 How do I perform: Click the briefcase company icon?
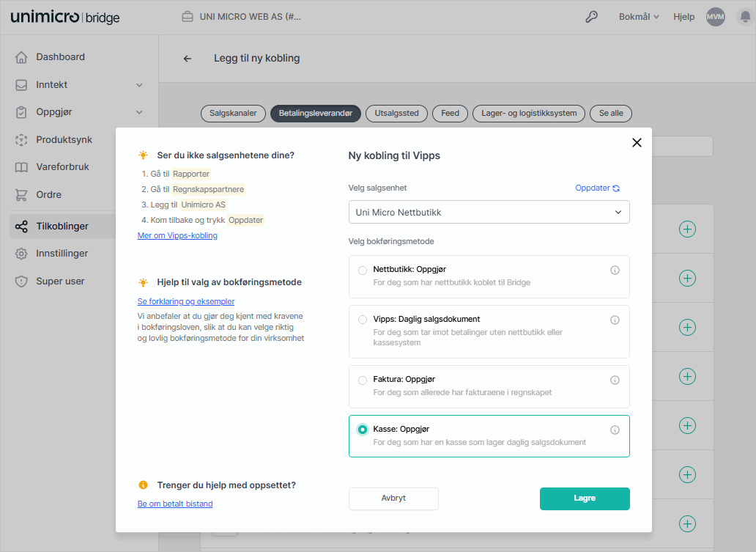(x=188, y=17)
